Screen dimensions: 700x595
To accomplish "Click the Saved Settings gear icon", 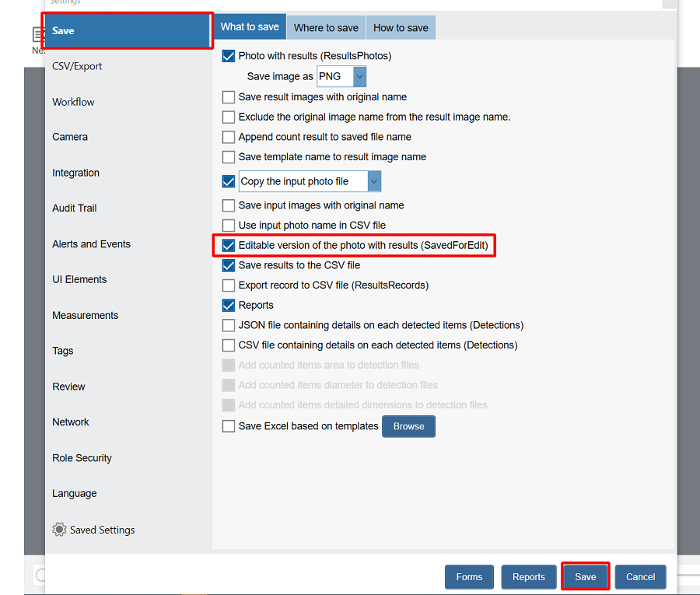I will (59, 530).
